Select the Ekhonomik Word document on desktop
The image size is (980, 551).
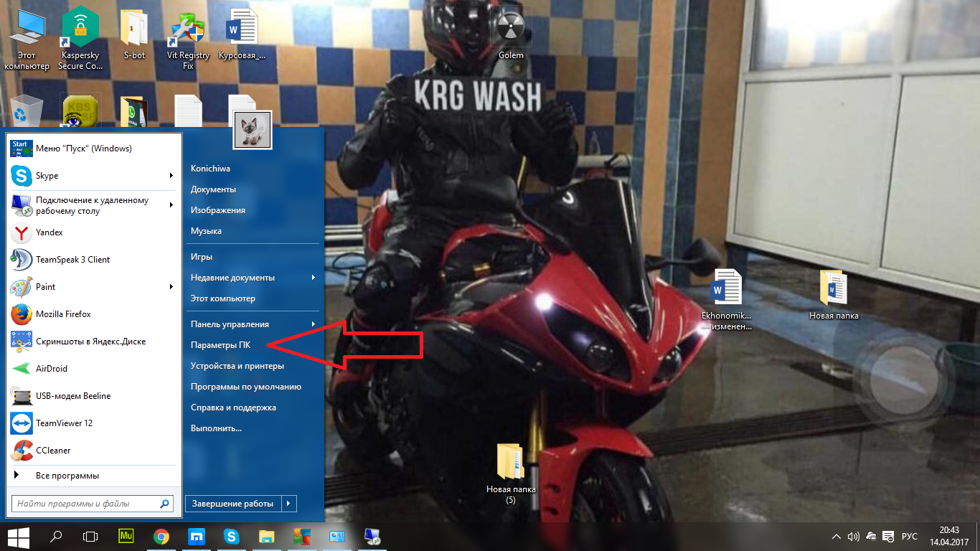point(726,300)
